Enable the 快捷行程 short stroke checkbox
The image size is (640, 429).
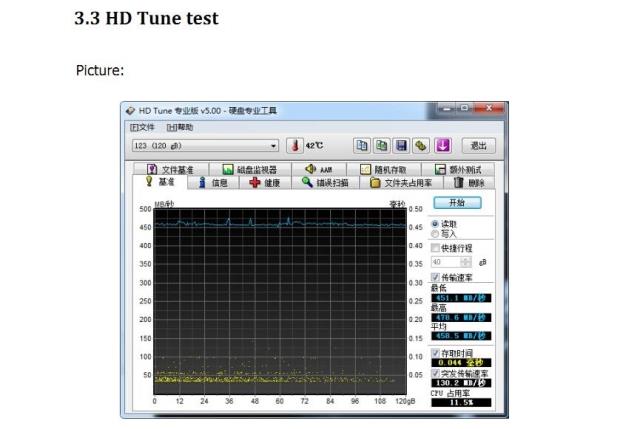click(x=436, y=248)
